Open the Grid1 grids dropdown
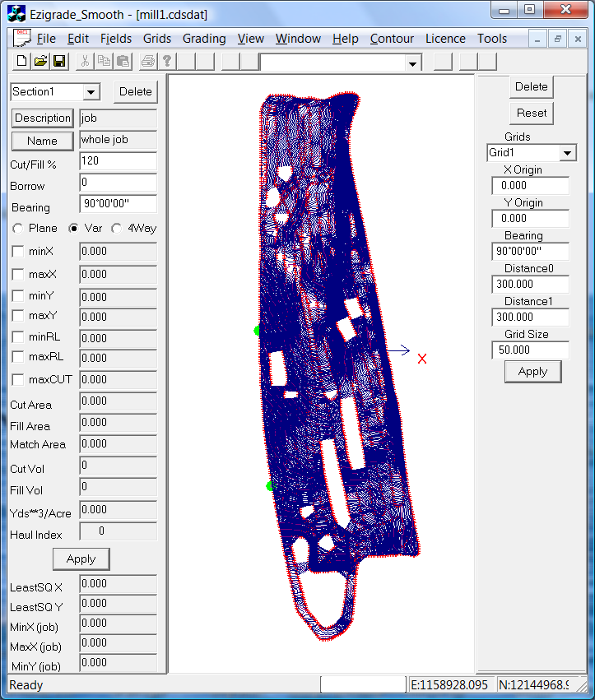The height and width of the screenshot is (700, 595). (x=567, y=153)
